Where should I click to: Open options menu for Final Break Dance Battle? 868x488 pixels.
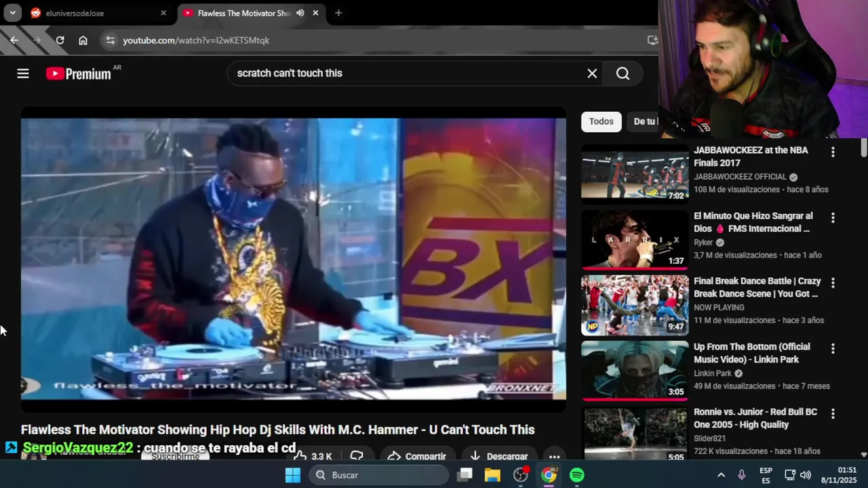pos(833,283)
